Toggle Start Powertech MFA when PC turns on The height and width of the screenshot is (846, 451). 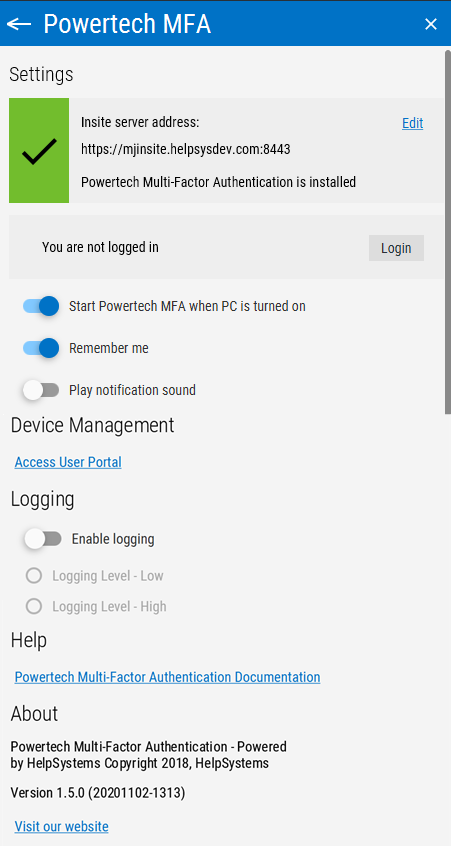[x=41, y=306]
